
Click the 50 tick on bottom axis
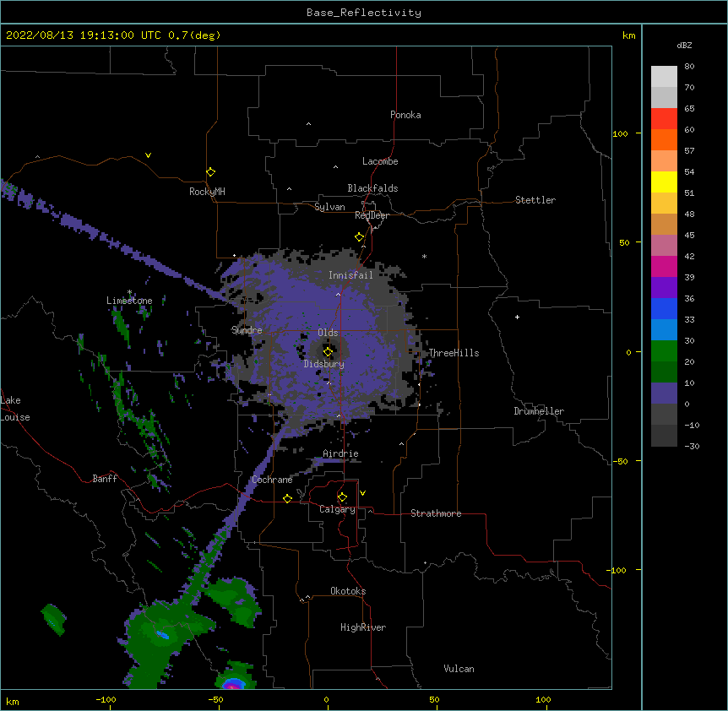(434, 699)
